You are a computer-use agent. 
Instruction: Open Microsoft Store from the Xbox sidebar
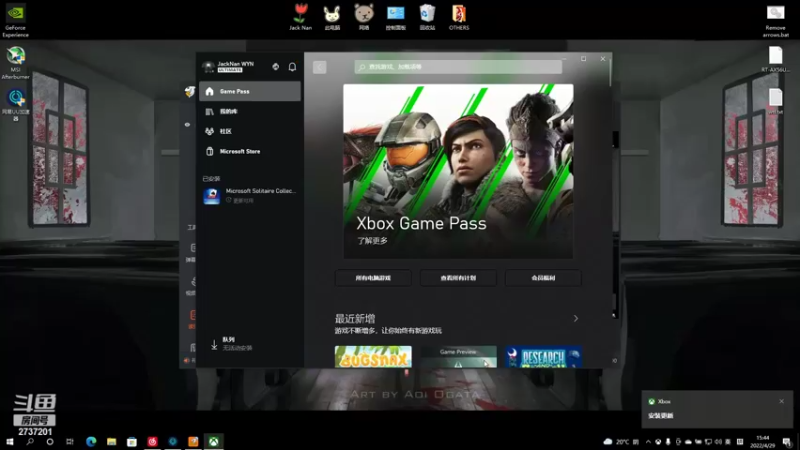pyautogui.click(x=249, y=152)
